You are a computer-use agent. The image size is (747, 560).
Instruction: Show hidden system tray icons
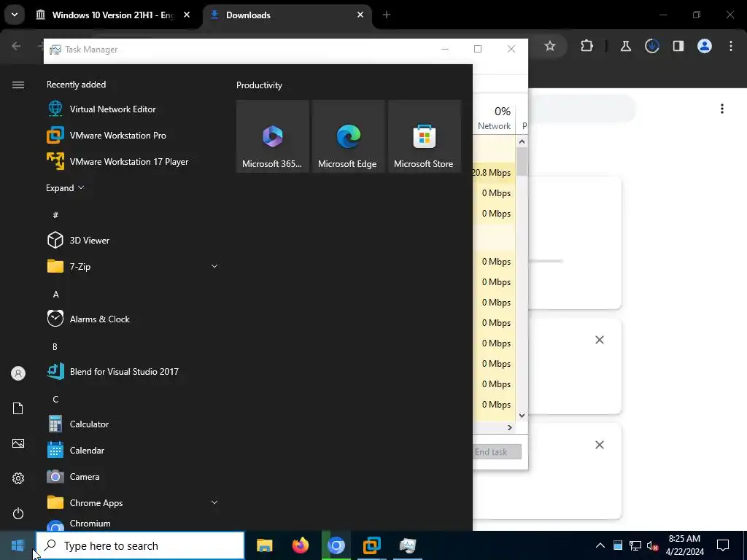coord(600,545)
